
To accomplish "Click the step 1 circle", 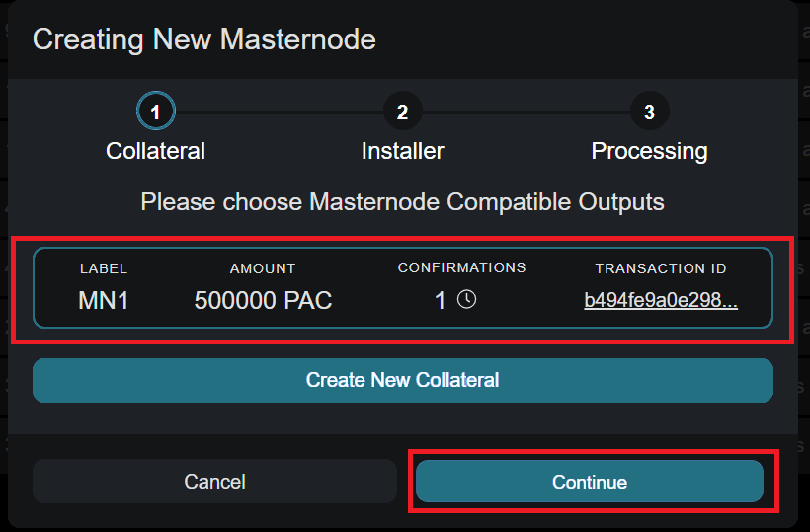I will [156, 113].
